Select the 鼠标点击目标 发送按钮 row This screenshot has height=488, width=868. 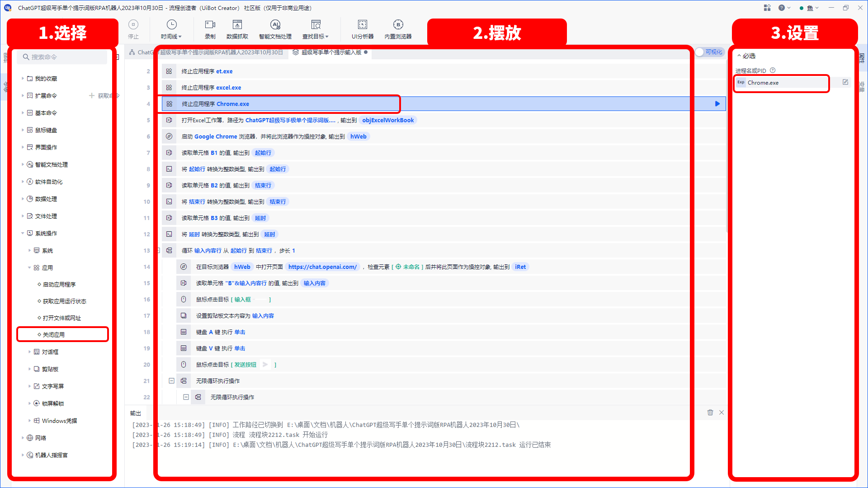pyautogui.click(x=450, y=365)
